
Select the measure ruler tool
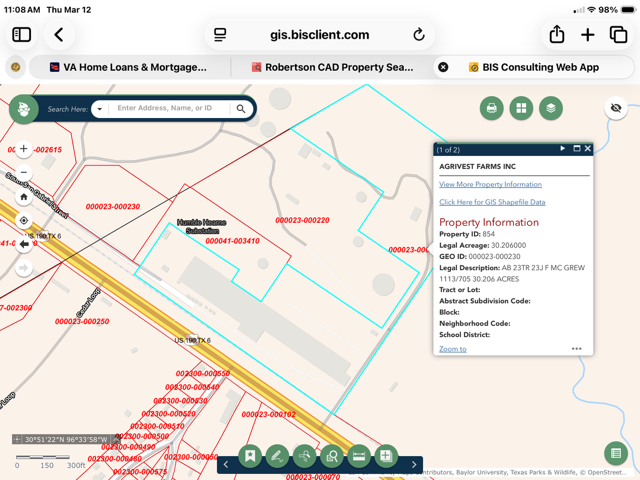coord(358,456)
